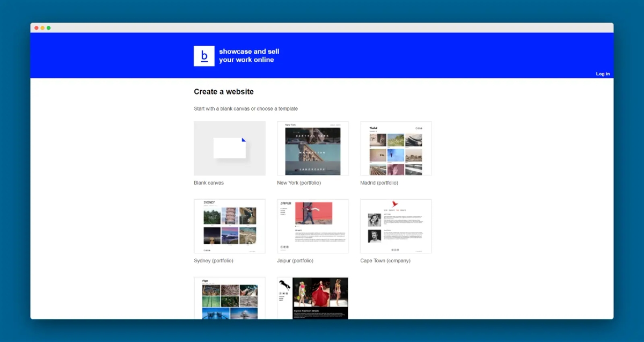The image size is (644, 342).
Task: Choose the Sydney portfolio template thumbnail
Action: pos(230,226)
